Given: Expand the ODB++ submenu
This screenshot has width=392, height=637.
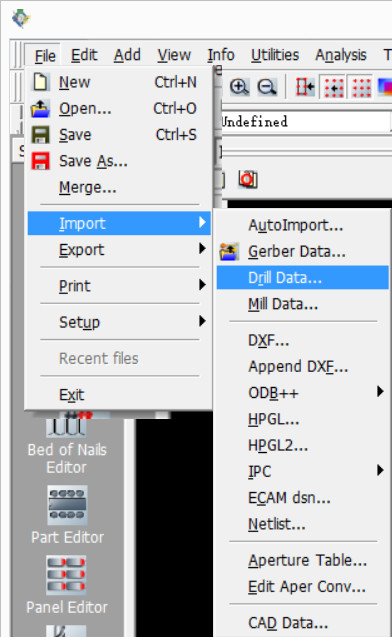Looking at the screenshot, I should point(302,393).
